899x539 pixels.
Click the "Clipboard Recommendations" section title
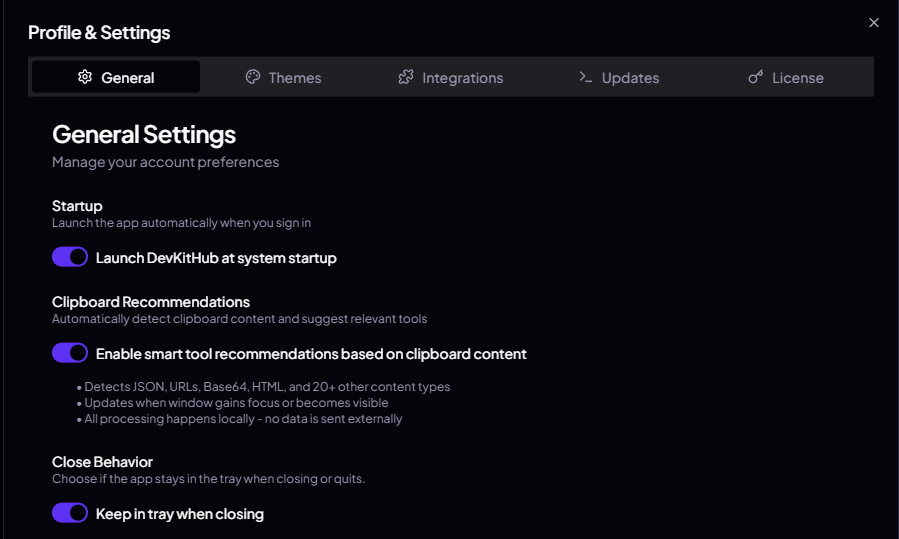pos(151,302)
